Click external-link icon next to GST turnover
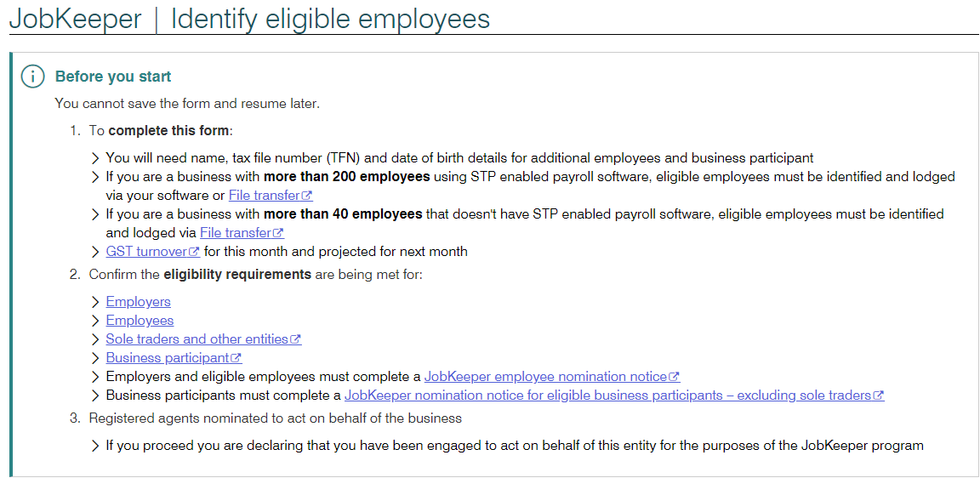This screenshot has width=980, height=478. pyautogui.click(x=194, y=252)
